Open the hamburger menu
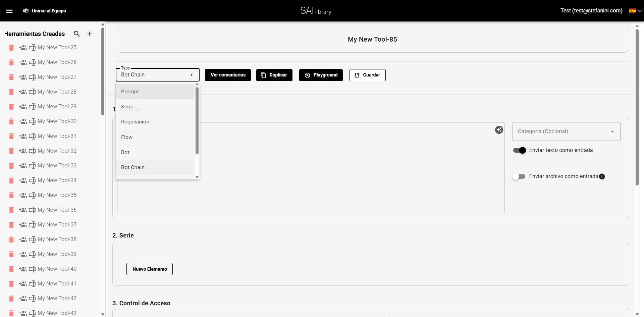Screen dimensions: 644x317 9,11
